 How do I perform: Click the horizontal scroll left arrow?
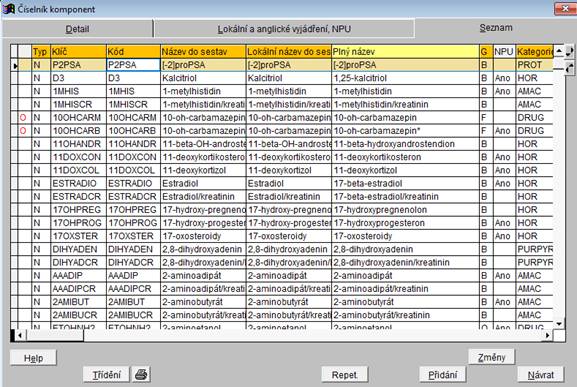coord(20,335)
